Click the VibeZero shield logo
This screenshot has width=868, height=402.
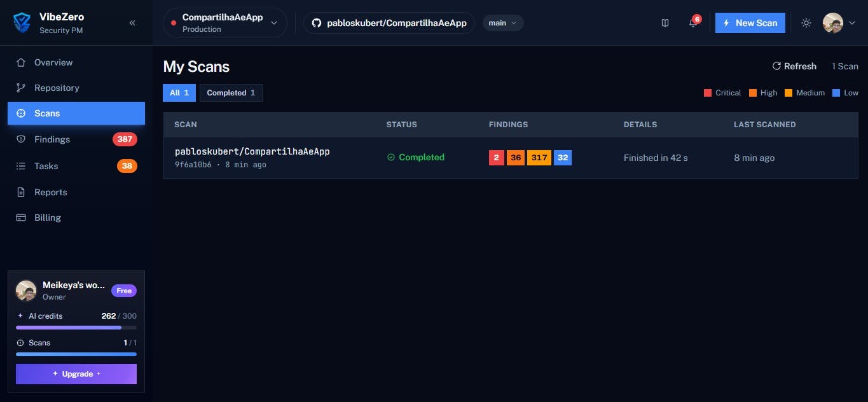point(22,23)
